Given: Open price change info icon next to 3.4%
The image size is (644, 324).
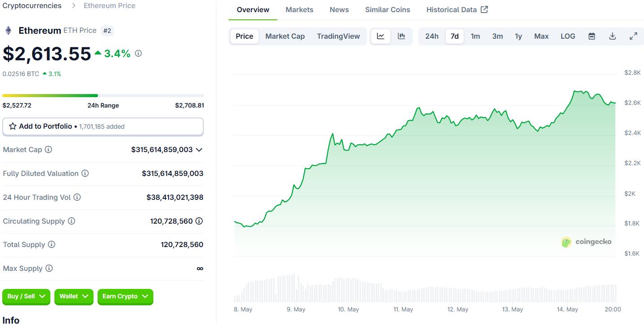Looking at the screenshot, I should [139, 53].
